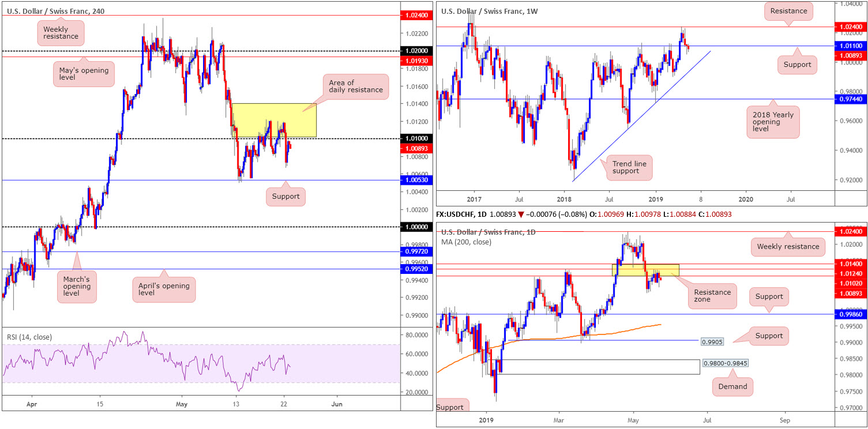Select the red 1.01240 price label
Viewport: 868px width, 429px height.
851,273
